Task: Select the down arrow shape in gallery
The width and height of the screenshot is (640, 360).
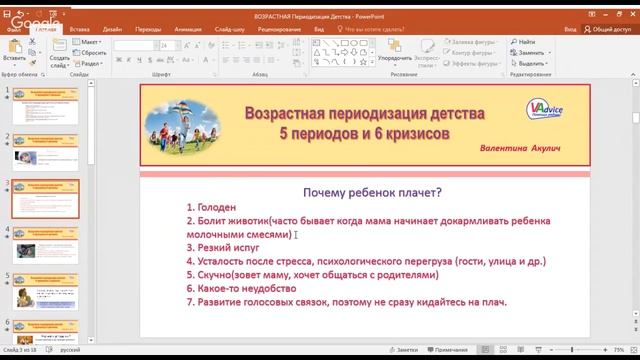Action: click(x=354, y=52)
